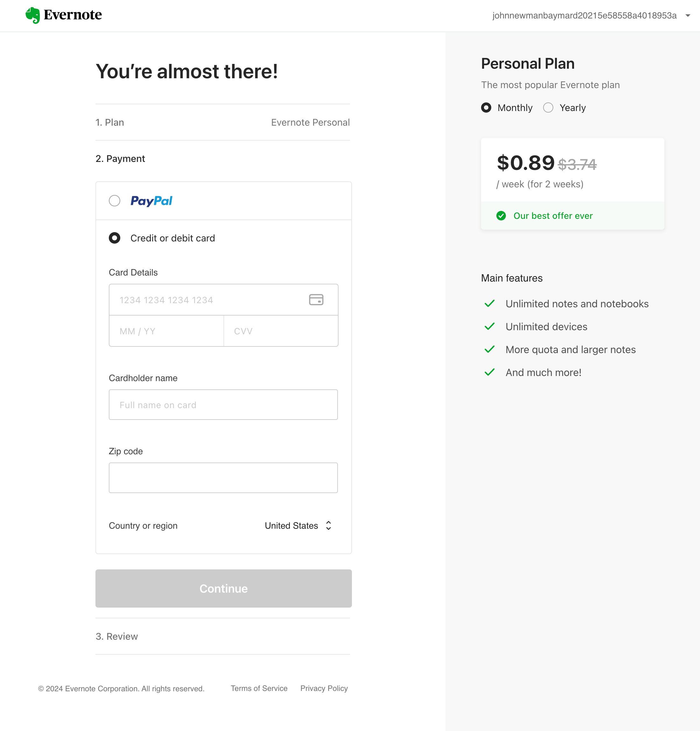Click checkmark beside More quota and larger notes

coord(490,350)
